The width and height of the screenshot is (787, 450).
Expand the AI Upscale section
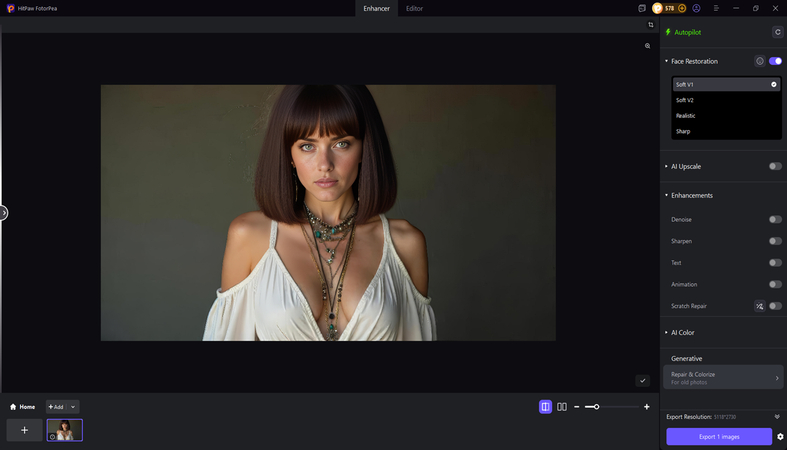pos(667,166)
